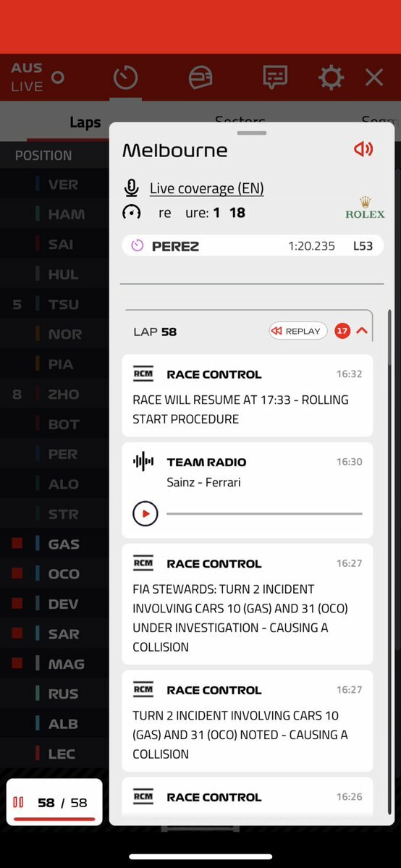Switch to the Laps tab

85,122
